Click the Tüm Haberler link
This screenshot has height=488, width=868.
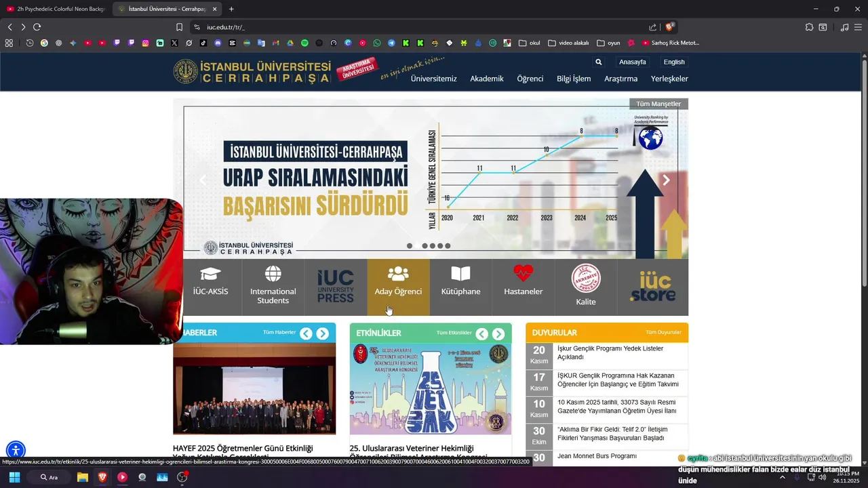pos(279,333)
